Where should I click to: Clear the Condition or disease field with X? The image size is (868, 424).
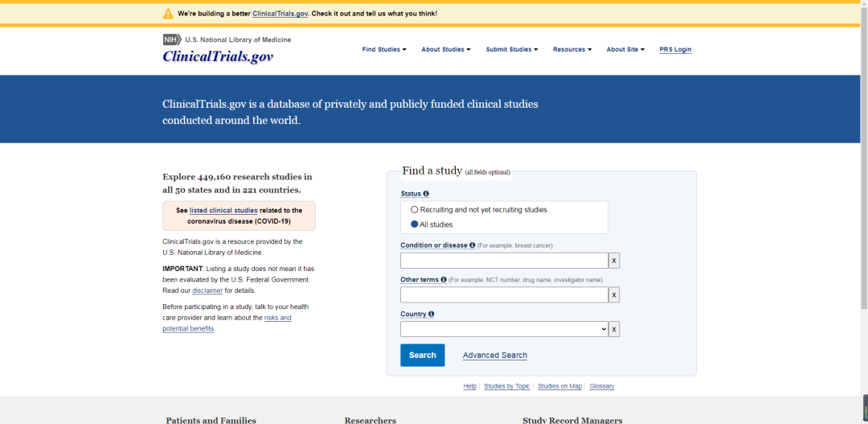pos(614,261)
